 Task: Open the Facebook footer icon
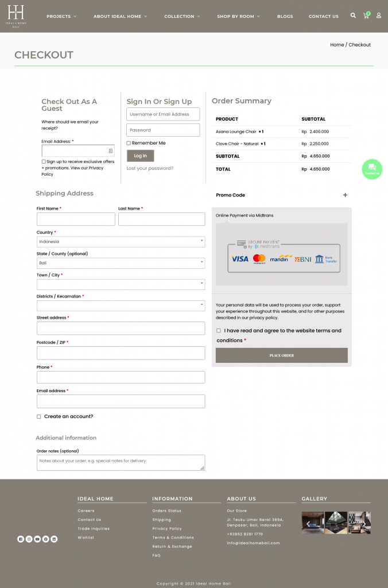[21, 539]
